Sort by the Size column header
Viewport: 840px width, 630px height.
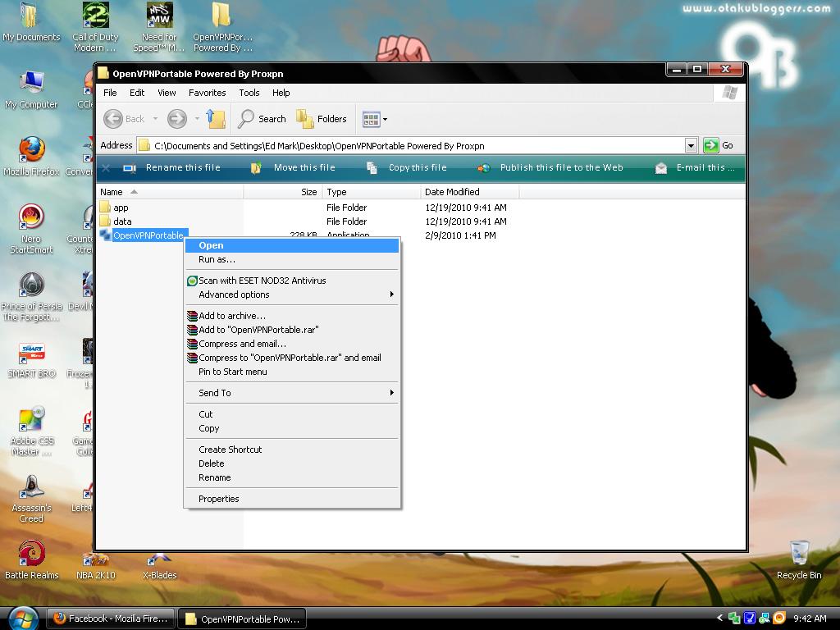(283, 192)
